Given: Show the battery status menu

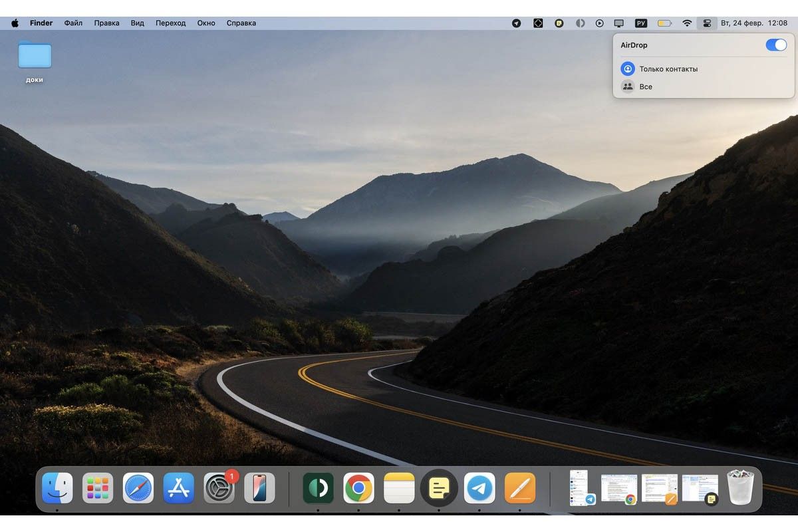Looking at the screenshot, I should [x=664, y=23].
